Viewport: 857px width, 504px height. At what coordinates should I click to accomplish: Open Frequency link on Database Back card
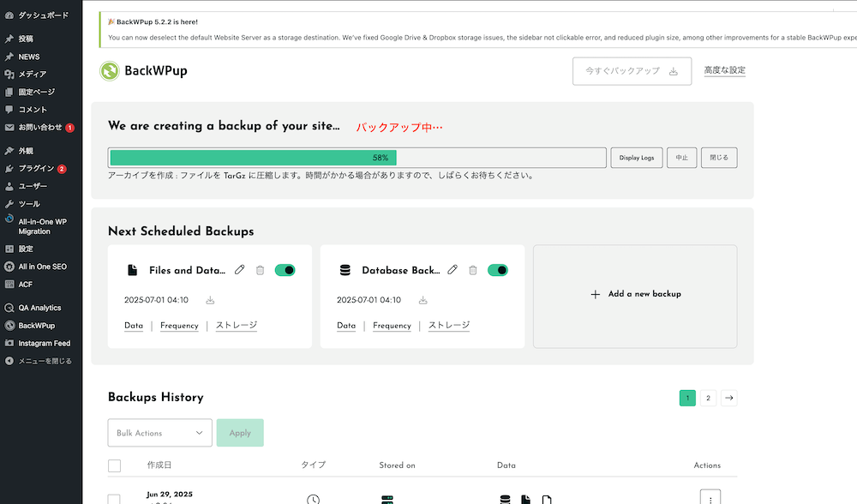[392, 326]
